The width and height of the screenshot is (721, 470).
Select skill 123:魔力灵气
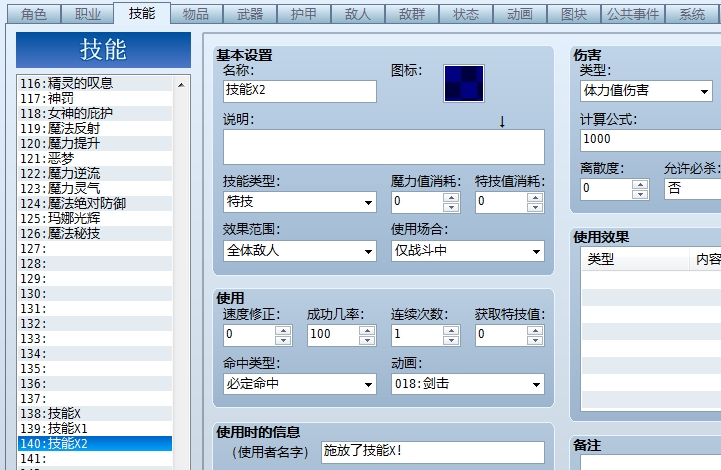coord(95,189)
